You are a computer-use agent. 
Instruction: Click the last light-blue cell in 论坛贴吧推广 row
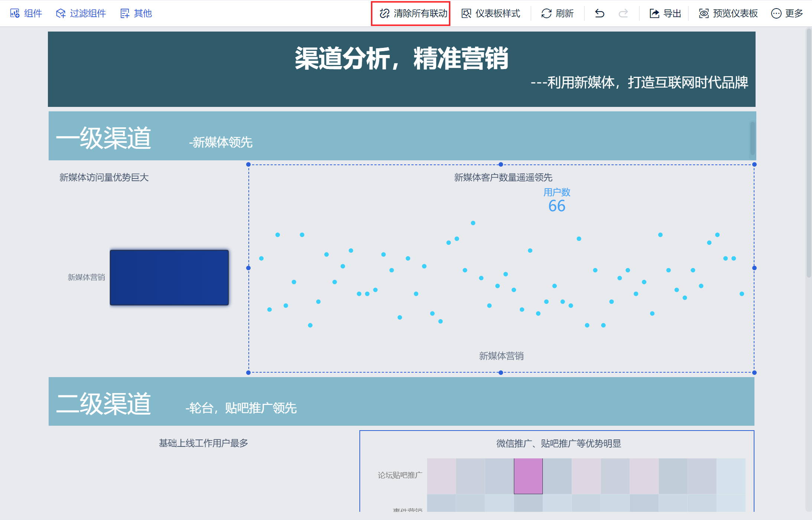731,476
